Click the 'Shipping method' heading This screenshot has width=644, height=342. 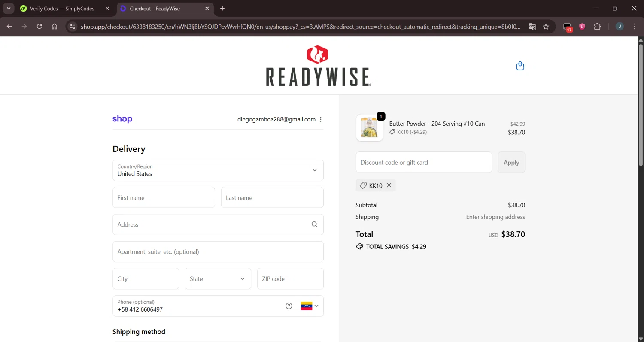(x=139, y=332)
